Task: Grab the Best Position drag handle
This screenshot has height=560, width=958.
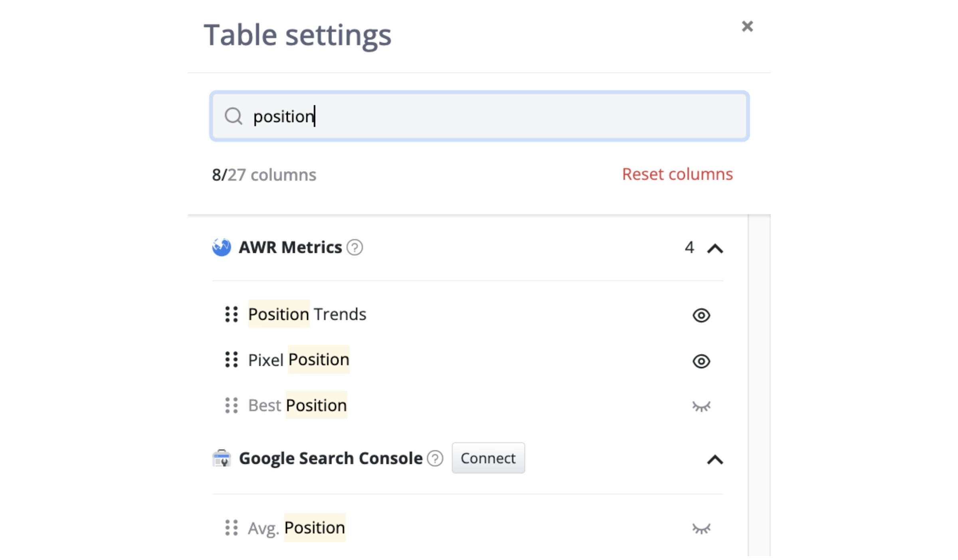Action: pos(232,405)
